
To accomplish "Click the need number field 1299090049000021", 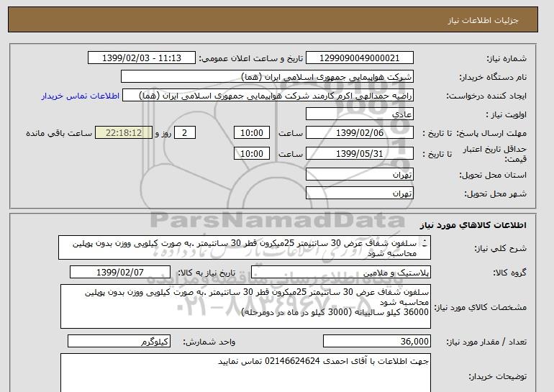I will coord(359,58).
